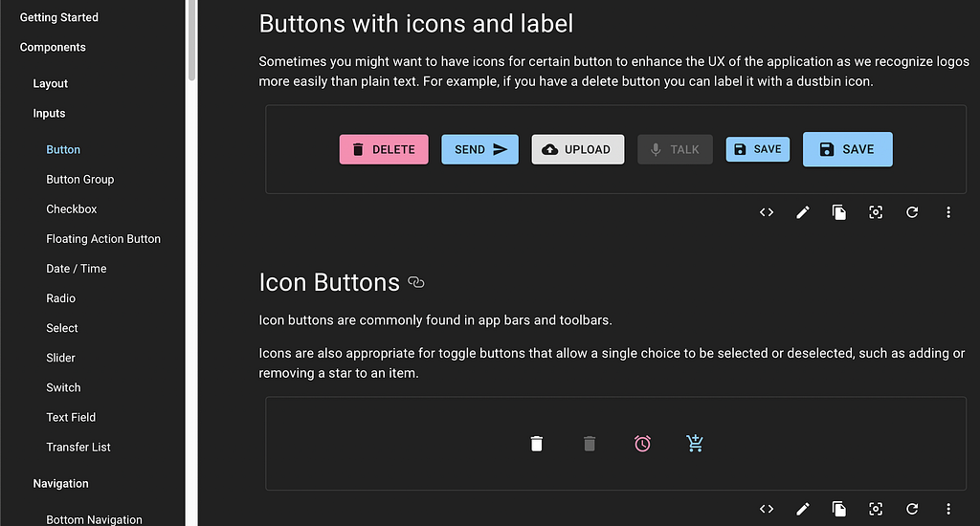980x526 pixels.
Task: Click the white delete trash icon button
Action: coord(537,444)
